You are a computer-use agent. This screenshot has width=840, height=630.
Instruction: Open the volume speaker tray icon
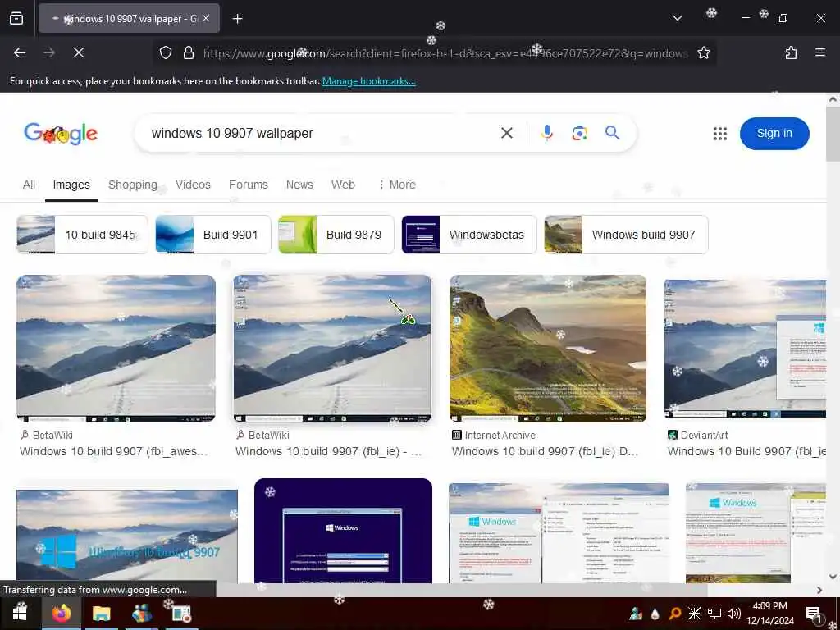click(x=734, y=614)
